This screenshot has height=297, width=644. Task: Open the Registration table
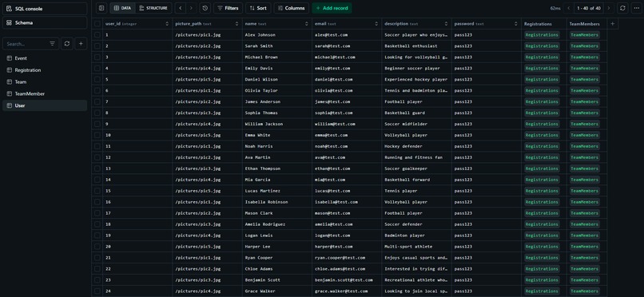pyautogui.click(x=45, y=70)
